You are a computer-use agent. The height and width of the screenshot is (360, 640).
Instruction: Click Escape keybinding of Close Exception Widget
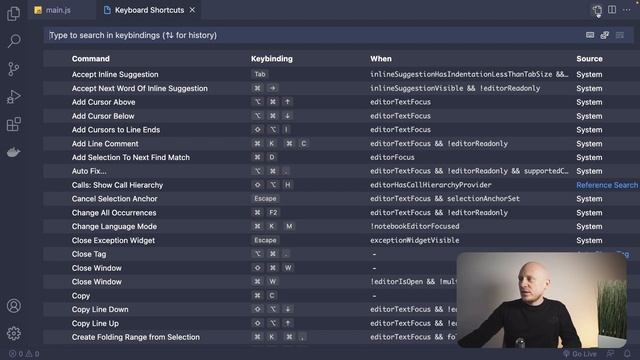[x=265, y=240]
